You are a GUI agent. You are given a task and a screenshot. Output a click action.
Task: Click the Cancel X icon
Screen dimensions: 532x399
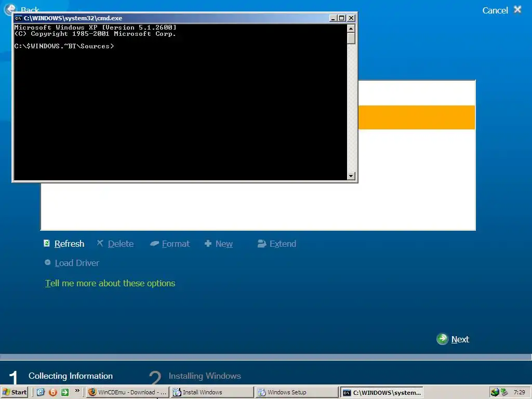pos(517,9)
